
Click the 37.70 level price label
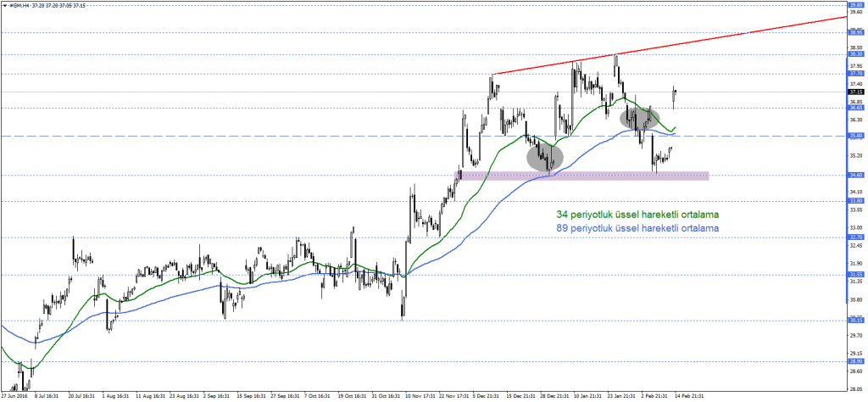[x=856, y=74]
